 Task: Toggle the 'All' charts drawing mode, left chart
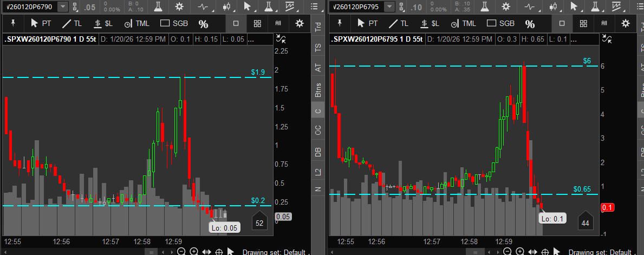278,23
